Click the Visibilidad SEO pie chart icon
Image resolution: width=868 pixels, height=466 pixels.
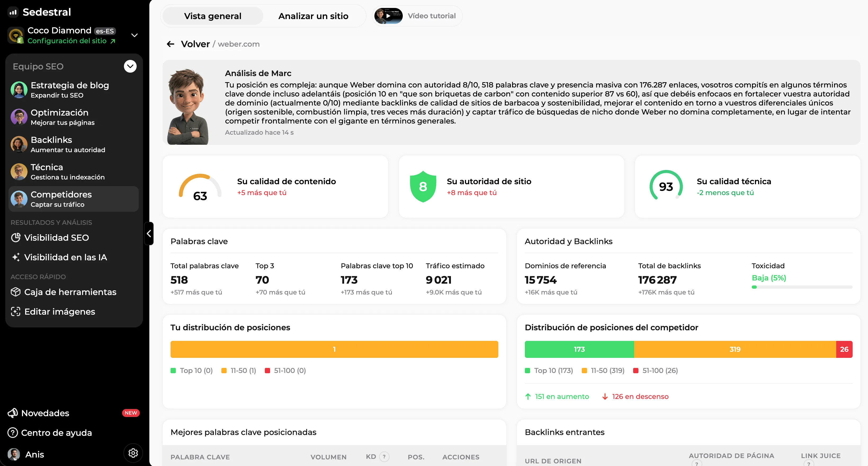coord(16,238)
